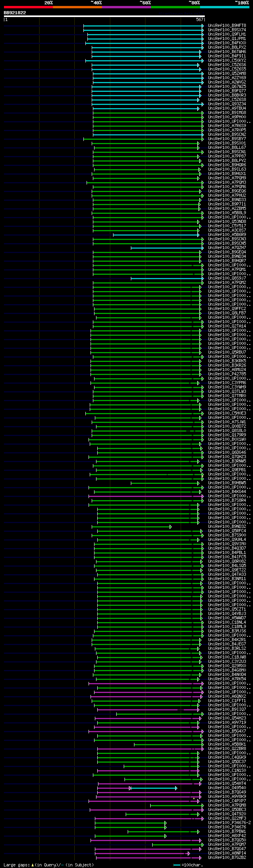Select the UniRef100_Q179R9 entry
Viewport: 253px width, 868px height.
click(227, 435)
